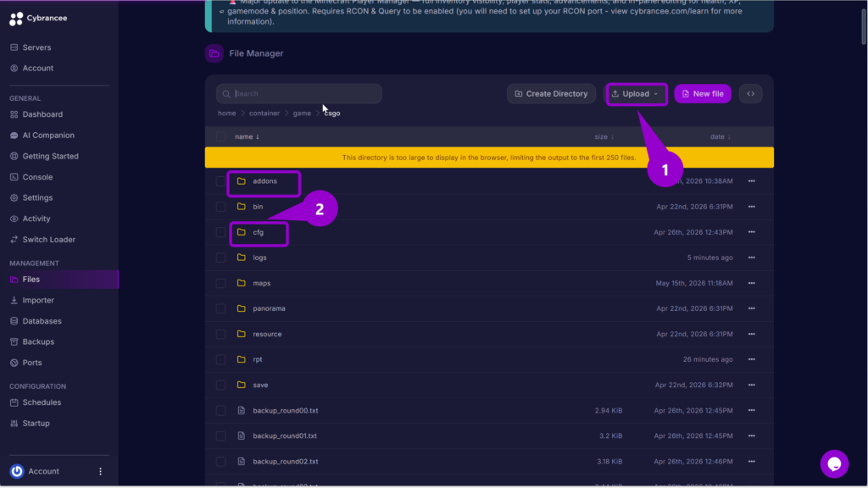Click the New file button
Screen dimensions: 868x488
point(703,94)
